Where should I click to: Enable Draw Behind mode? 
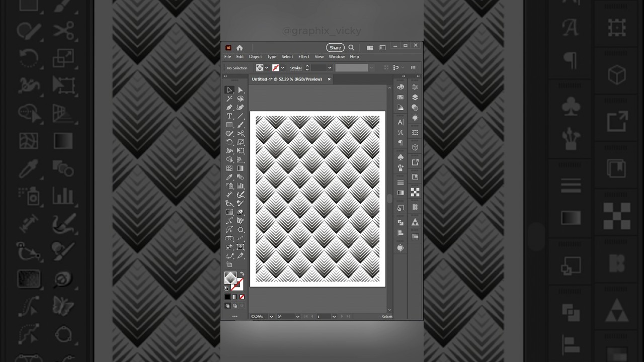pos(234,306)
